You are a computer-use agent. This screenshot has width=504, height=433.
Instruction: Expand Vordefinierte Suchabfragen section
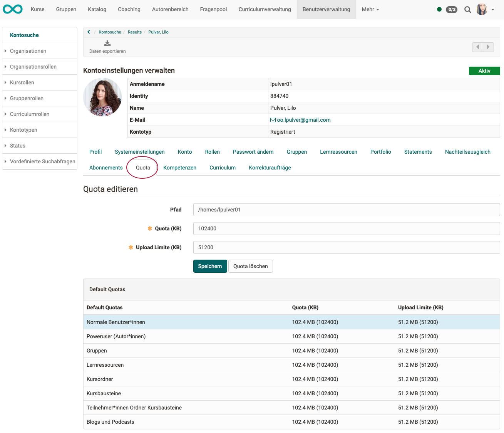click(42, 161)
